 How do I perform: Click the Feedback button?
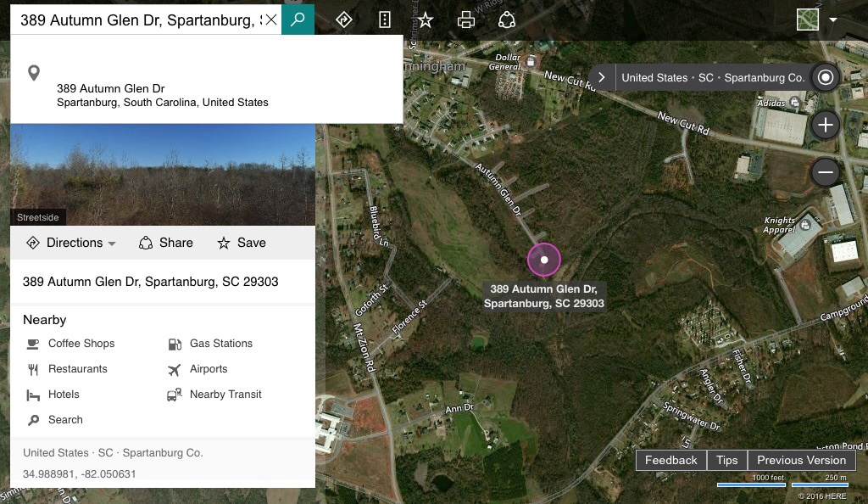pyautogui.click(x=671, y=460)
